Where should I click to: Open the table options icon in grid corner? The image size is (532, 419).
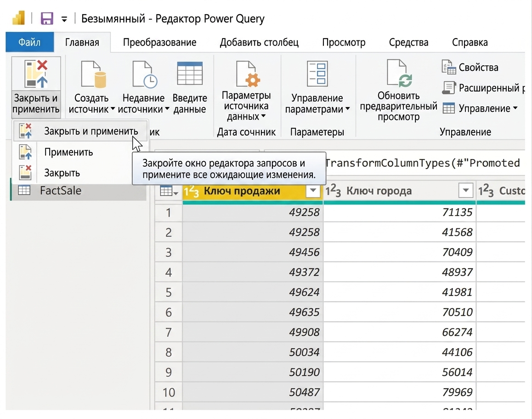169,191
